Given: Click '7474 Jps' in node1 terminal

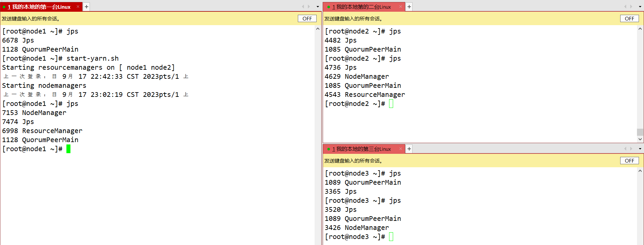Looking at the screenshot, I should click(x=18, y=122).
